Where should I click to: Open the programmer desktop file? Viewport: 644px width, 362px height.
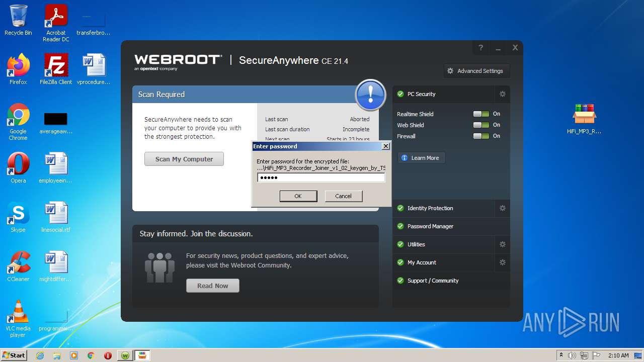56,320
